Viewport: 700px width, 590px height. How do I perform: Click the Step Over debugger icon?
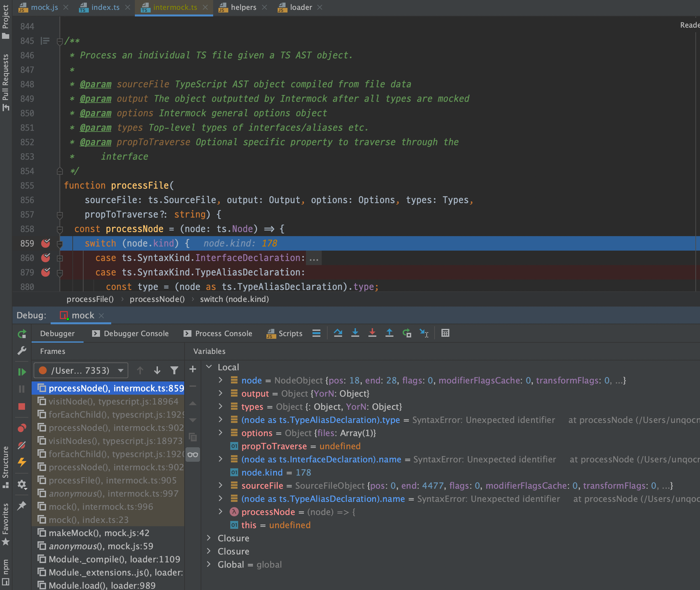coord(338,333)
